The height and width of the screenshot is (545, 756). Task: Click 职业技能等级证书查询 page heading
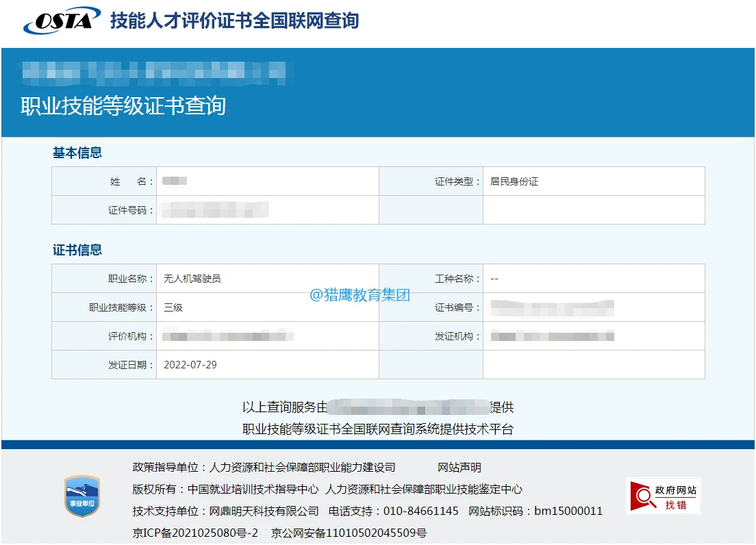(123, 106)
